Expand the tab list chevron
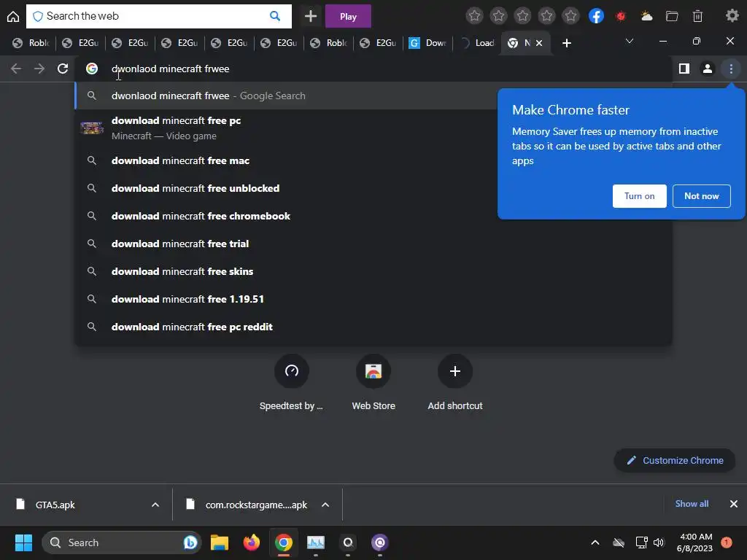The height and width of the screenshot is (560, 747). point(630,41)
